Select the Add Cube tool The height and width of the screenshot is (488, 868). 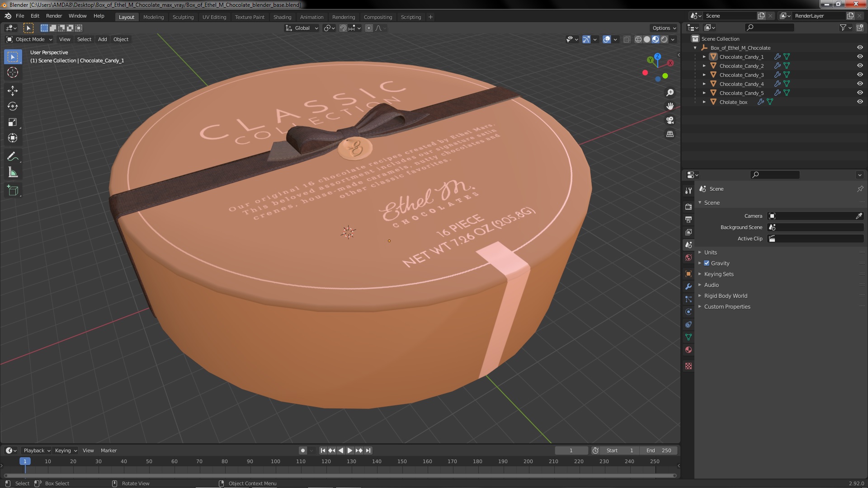click(x=13, y=191)
